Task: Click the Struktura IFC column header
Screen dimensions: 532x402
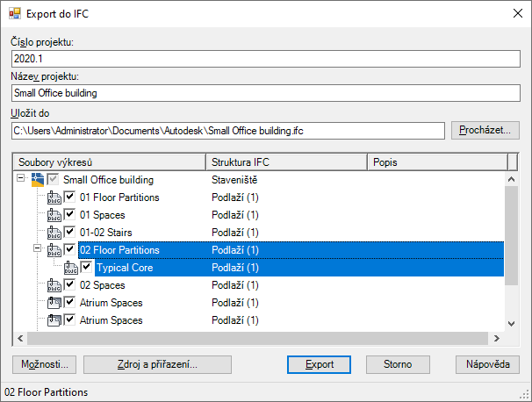Action: (x=285, y=162)
